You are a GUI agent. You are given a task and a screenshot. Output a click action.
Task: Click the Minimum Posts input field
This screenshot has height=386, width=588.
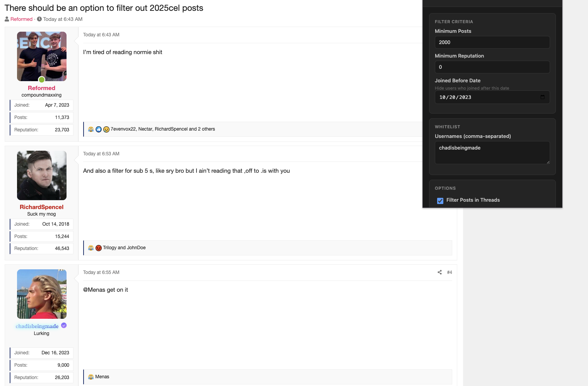click(x=492, y=43)
